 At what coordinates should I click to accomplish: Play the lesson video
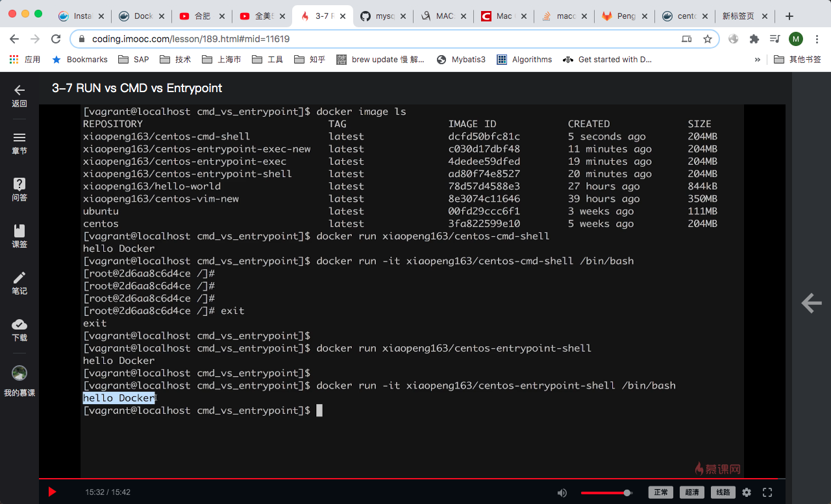click(x=53, y=492)
